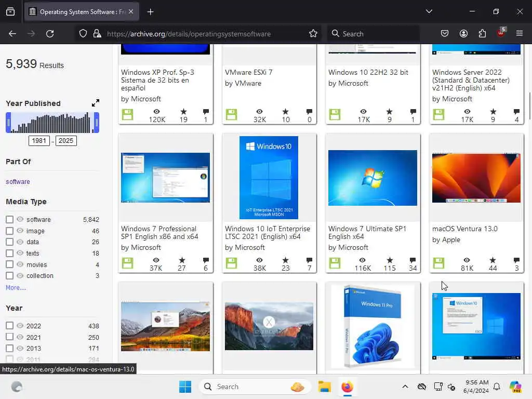This screenshot has width=532, height=399.
Task: Click Firefox icon in the taskbar
Action: click(347, 387)
